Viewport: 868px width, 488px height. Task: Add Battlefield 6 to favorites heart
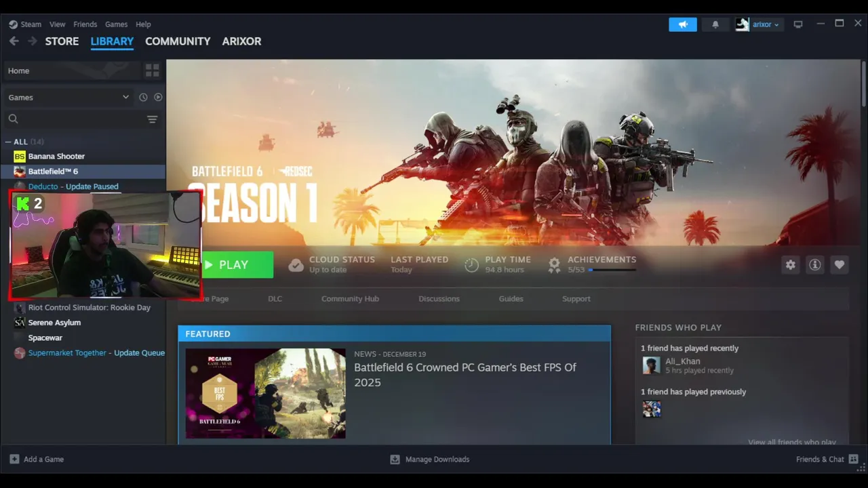tap(840, 265)
